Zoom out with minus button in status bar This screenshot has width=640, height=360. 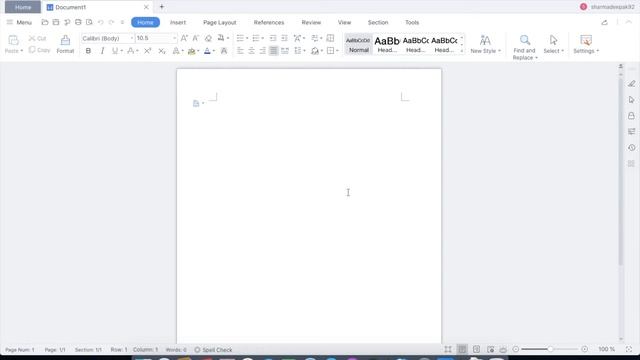click(516, 349)
